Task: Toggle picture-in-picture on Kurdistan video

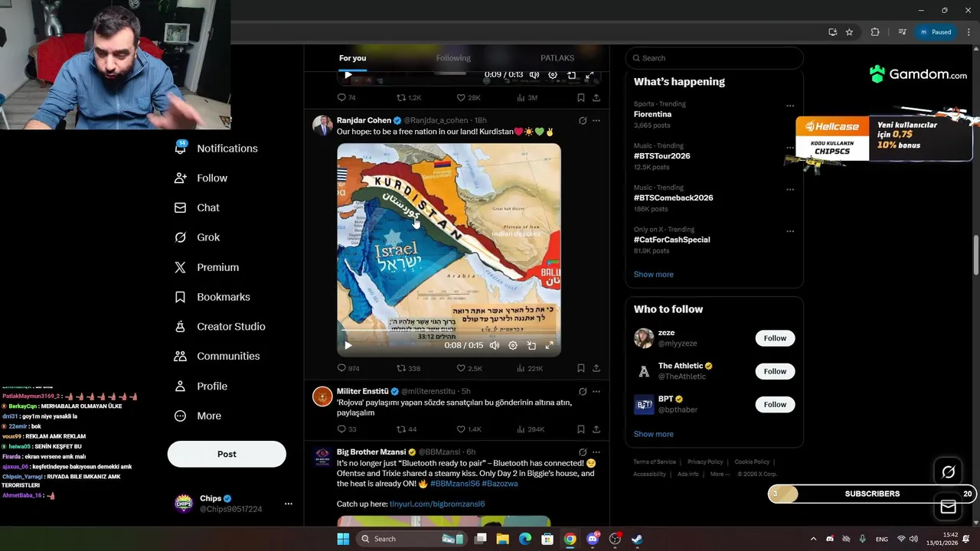Action: pyautogui.click(x=531, y=345)
